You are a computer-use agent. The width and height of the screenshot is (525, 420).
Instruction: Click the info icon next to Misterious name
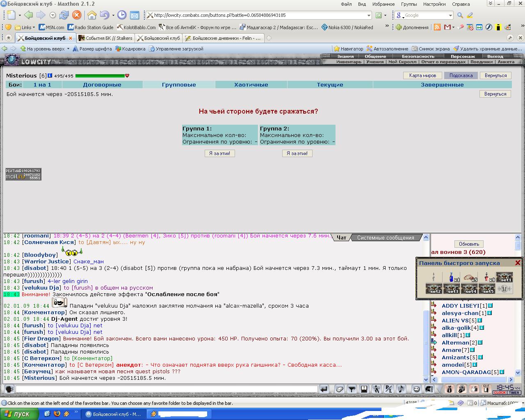coord(50,75)
